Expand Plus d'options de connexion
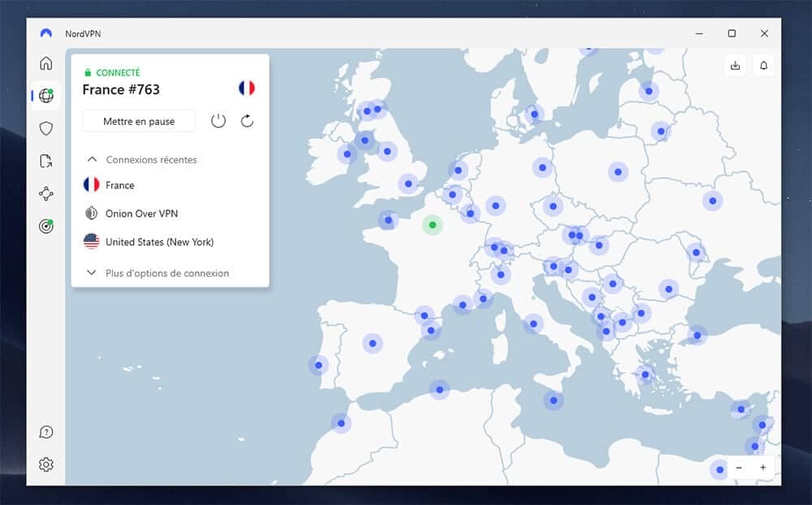Viewport: 812px width, 505px height. point(91,273)
